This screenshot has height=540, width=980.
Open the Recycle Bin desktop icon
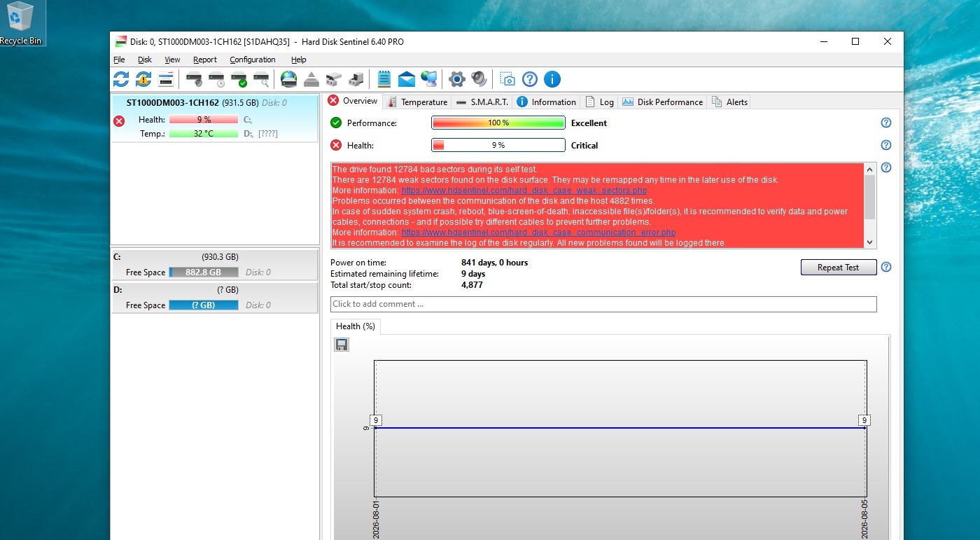pos(20,23)
